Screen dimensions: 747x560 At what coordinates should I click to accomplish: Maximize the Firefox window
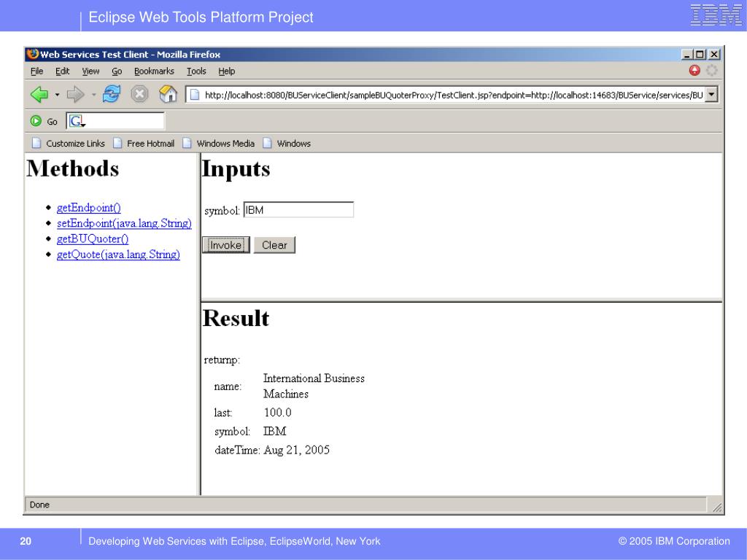click(x=700, y=54)
